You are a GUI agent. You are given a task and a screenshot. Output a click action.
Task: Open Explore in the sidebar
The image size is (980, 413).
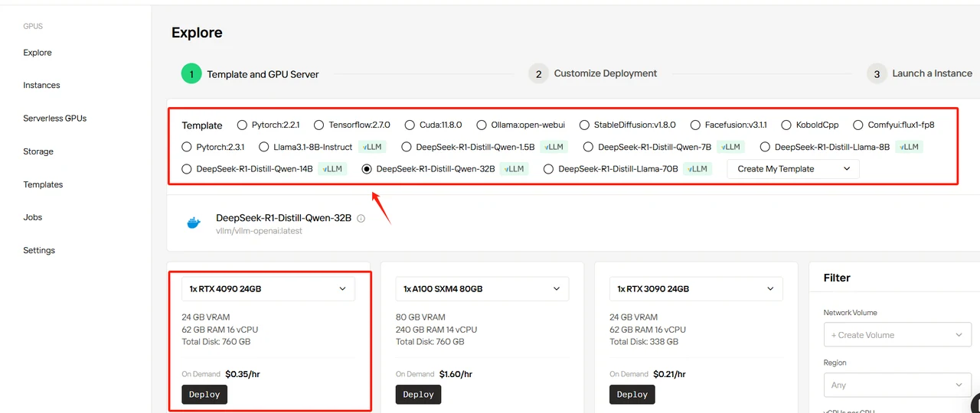point(38,53)
